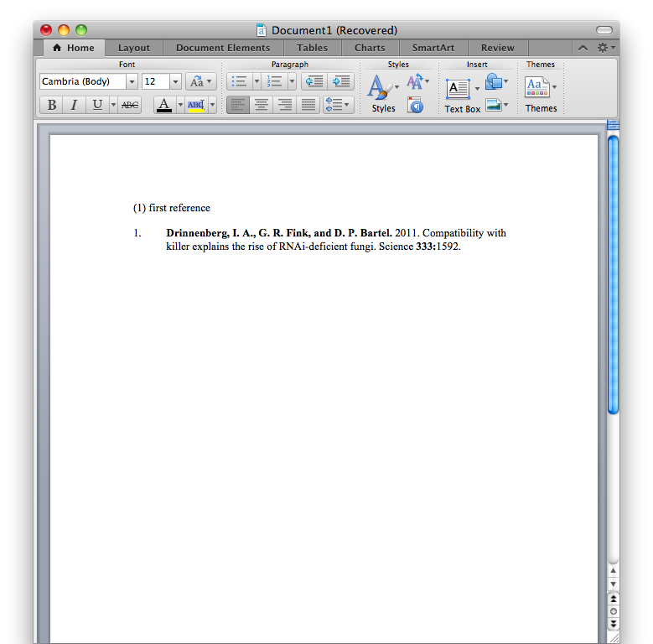Apply bulleted list

click(239, 81)
